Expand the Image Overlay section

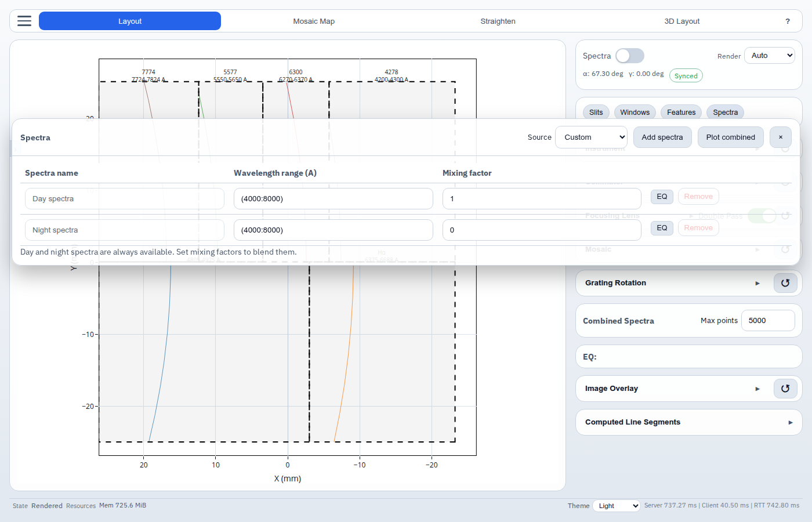[x=757, y=389]
